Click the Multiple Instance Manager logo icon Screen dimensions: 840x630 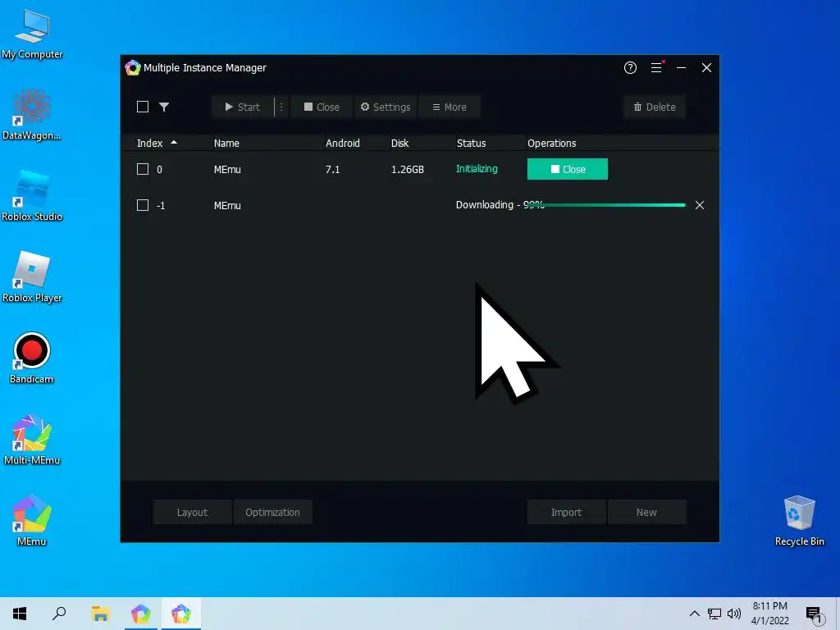(x=132, y=67)
